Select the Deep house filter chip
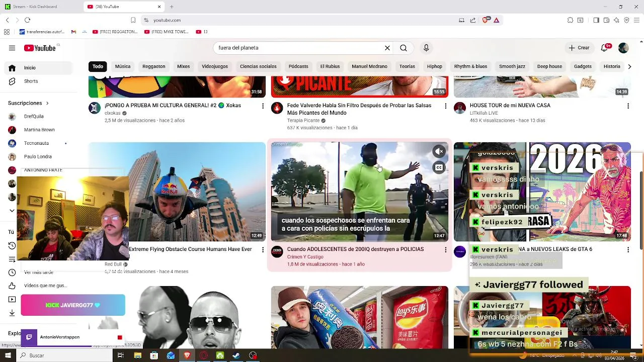This screenshot has height=362, width=644. pyautogui.click(x=549, y=66)
